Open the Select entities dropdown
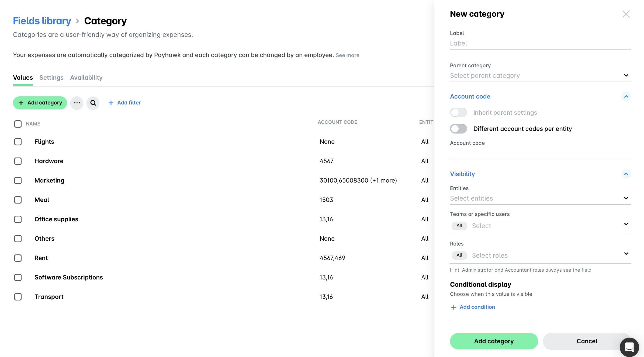 pos(540,198)
